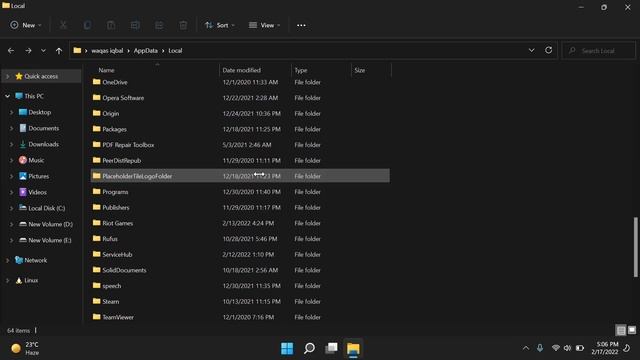640x360 pixels.
Task: Select Downloads in navigation pane
Action: pyautogui.click(x=44, y=144)
